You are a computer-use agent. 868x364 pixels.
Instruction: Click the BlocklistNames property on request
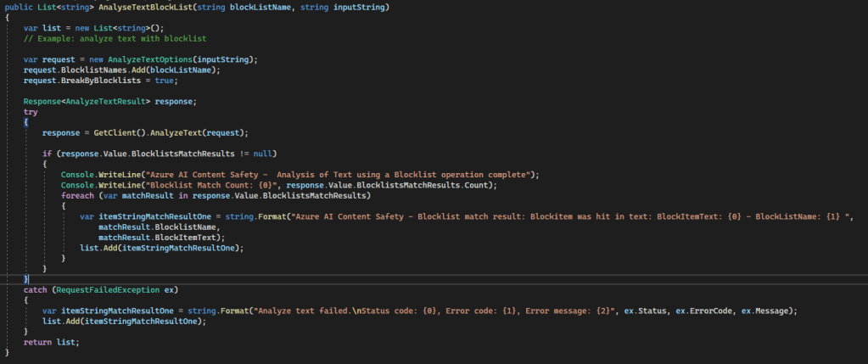96,70
